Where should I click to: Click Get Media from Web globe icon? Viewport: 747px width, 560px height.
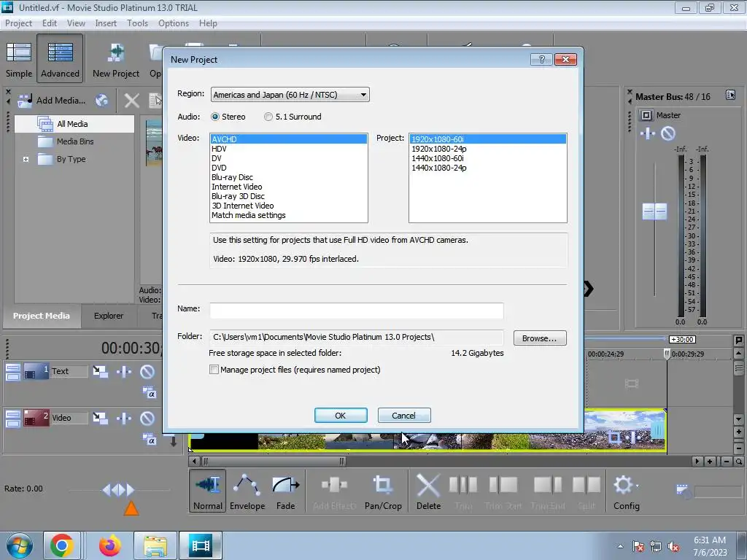click(101, 100)
